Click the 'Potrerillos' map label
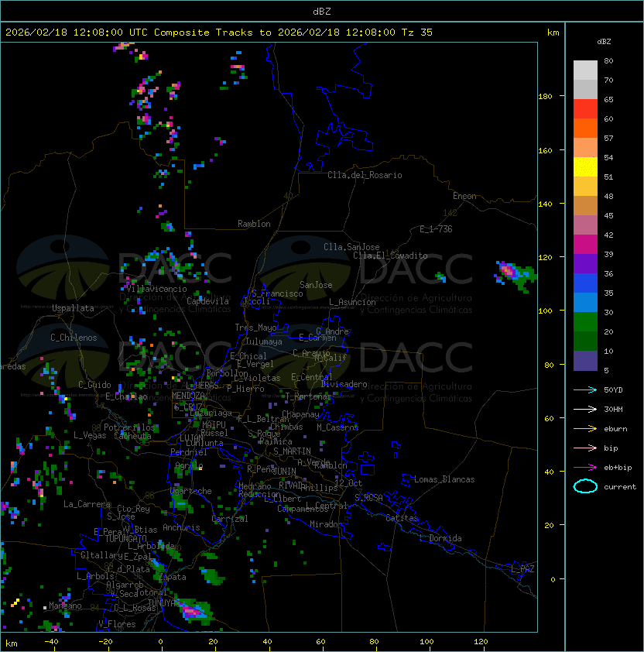 tap(129, 427)
